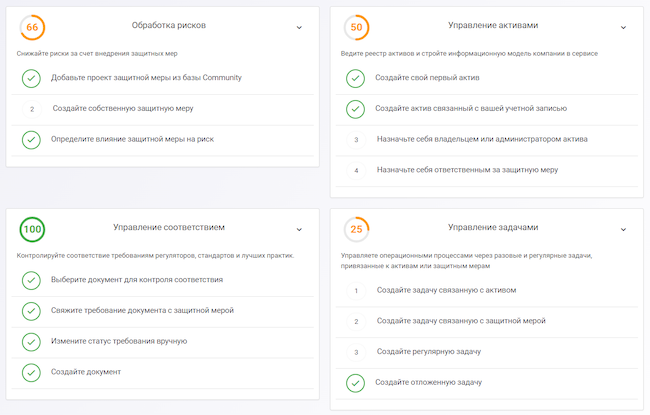The image size is (650, 415).
Task: Collapse the 'Обработка рисков' section
Action: tap(299, 28)
